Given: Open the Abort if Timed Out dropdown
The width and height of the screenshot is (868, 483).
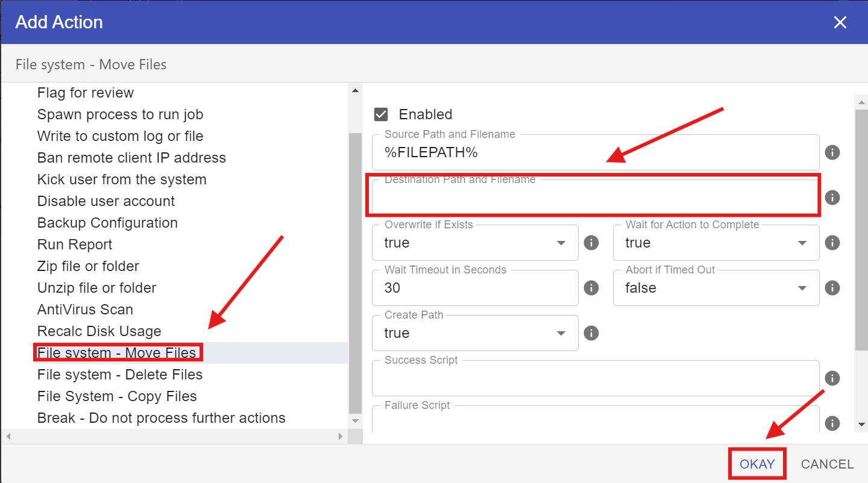Looking at the screenshot, I should tap(715, 288).
